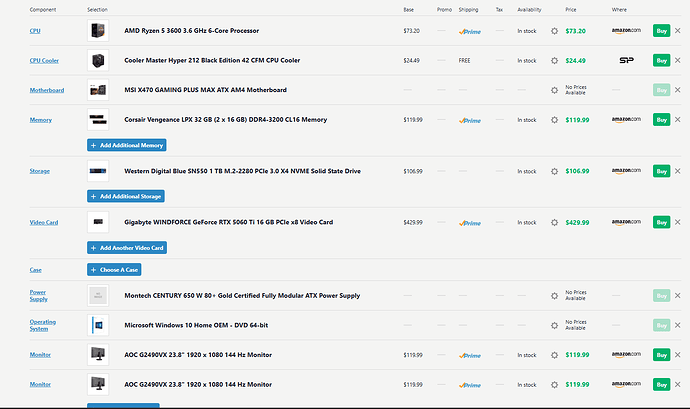Open the Motherboard component link
This screenshot has width=690, height=409.
pos(47,90)
